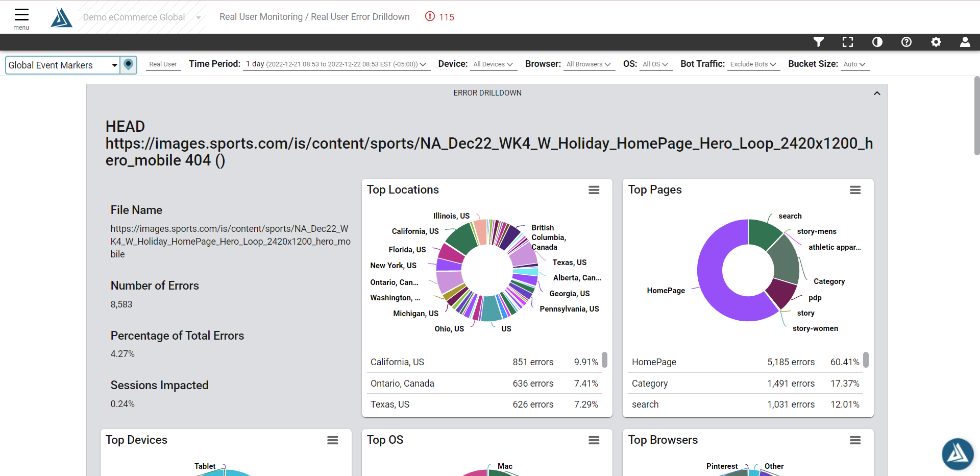Image resolution: width=980 pixels, height=476 pixels.
Task: Click the Pinterest label in Top Browsers
Action: [x=722, y=466]
